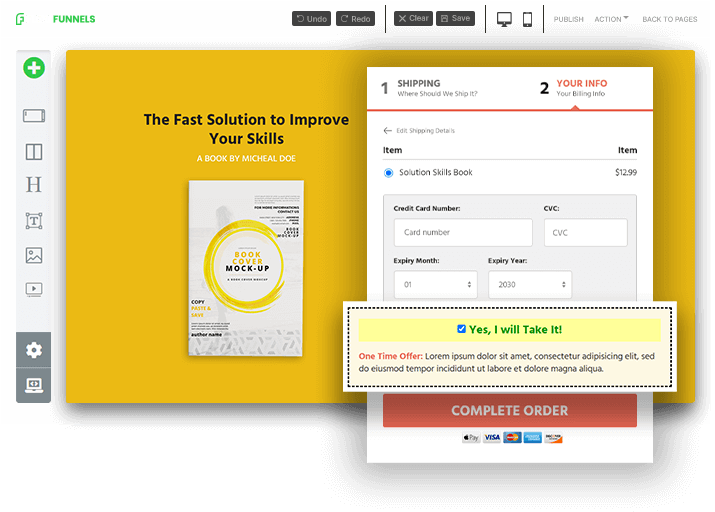715x512 pixels.
Task: Expand the Action dropdown menu
Action: 611,19
